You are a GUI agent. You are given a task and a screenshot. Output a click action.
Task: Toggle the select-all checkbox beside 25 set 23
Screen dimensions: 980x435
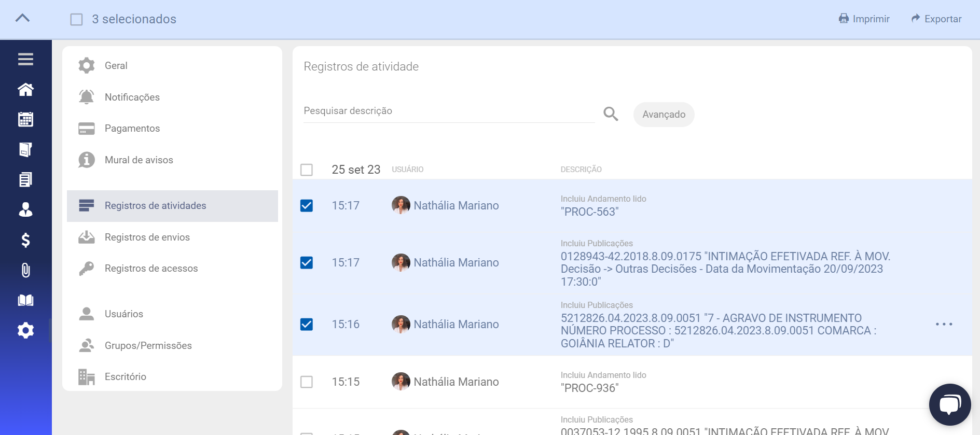[x=307, y=170]
